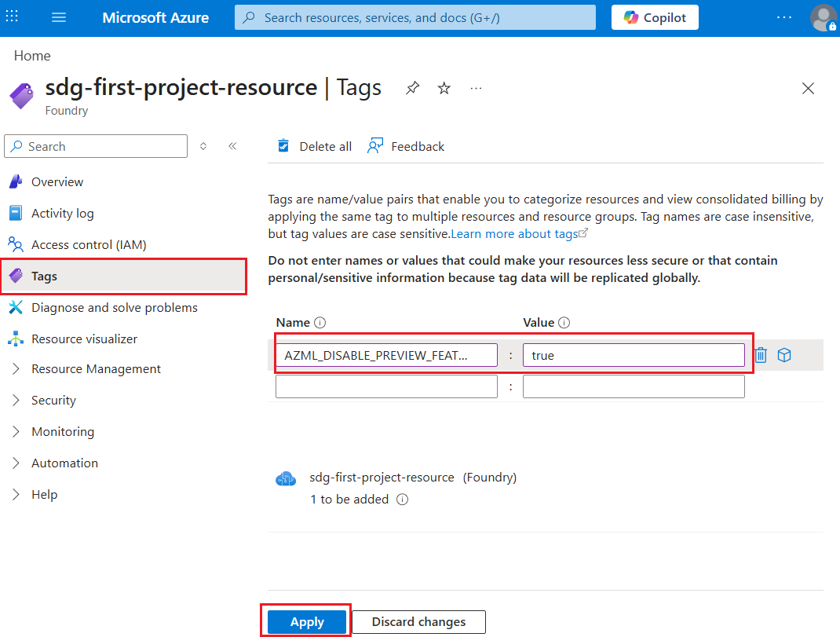The height and width of the screenshot is (637, 840).
Task: Delete the AZML tag with trash icon
Action: (760, 354)
